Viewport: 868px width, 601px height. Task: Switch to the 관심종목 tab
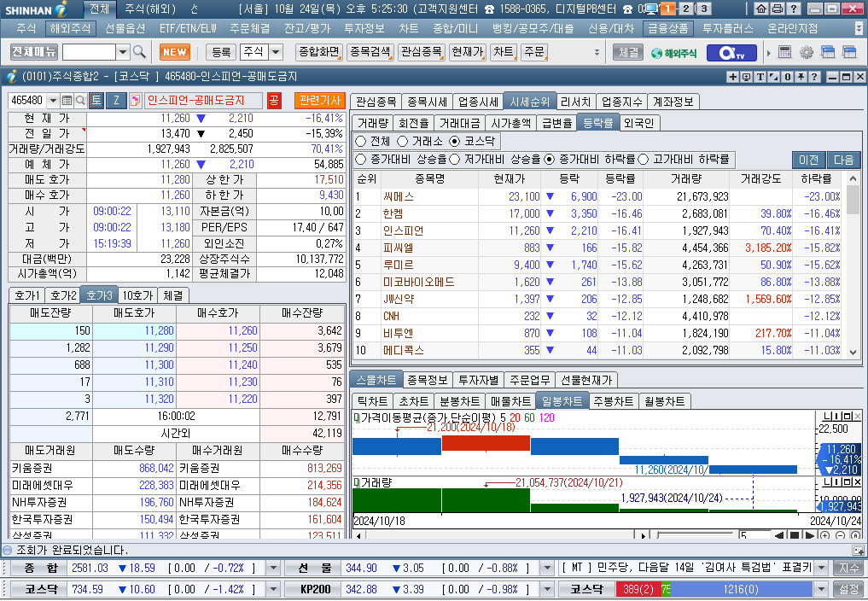[x=376, y=102]
